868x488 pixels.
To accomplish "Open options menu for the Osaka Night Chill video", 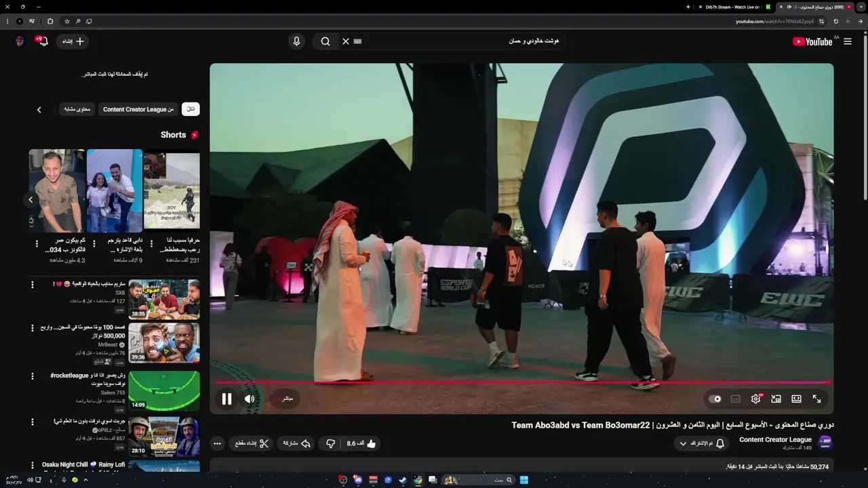I will (x=32, y=466).
